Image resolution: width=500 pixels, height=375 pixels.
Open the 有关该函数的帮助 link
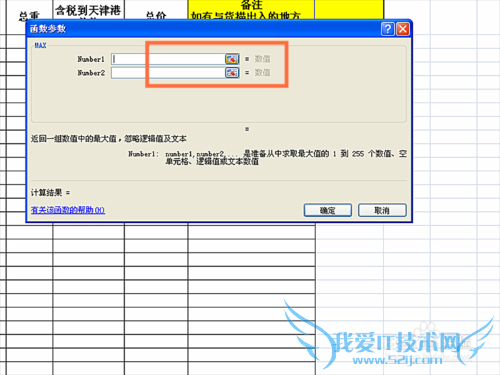[68, 210]
